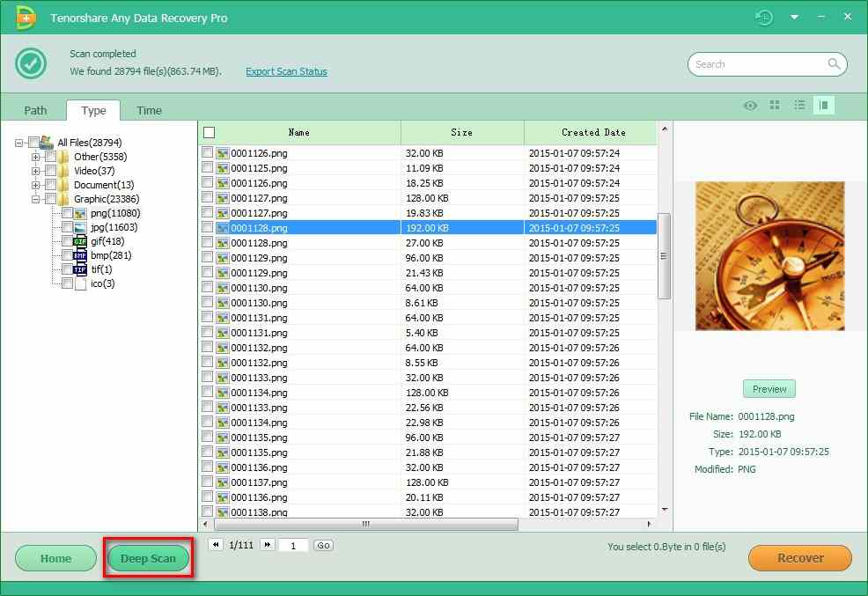Check the Video(37) checkbox
Viewport: 868px width, 596px height.
pyautogui.click(x=50, y=171)
